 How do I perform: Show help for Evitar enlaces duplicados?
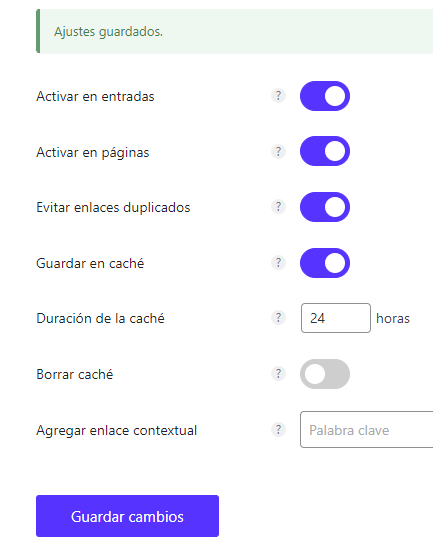278,207
